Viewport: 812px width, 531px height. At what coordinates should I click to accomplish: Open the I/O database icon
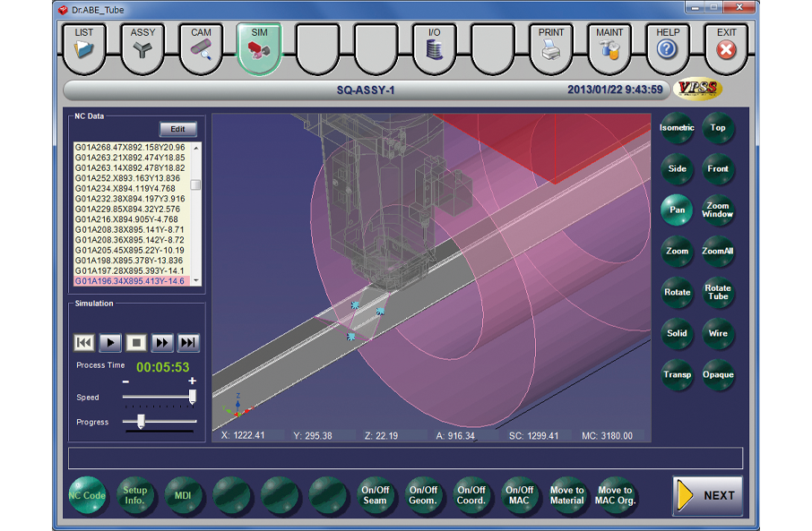point(435,47)
